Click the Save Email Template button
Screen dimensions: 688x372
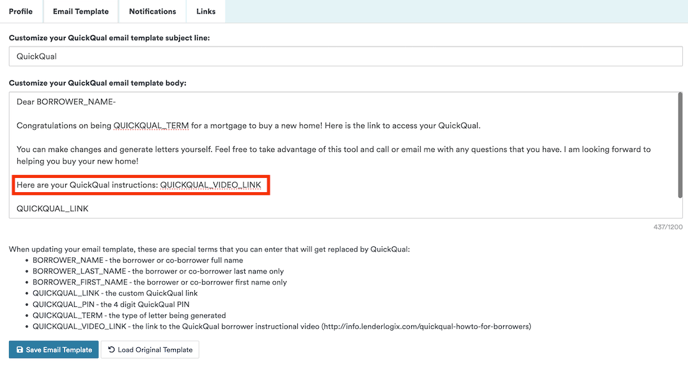click(x=54, y=350)
